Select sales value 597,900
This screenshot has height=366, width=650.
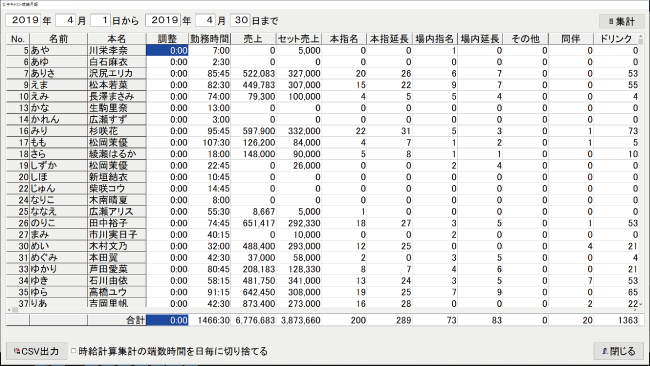(253, 131)
